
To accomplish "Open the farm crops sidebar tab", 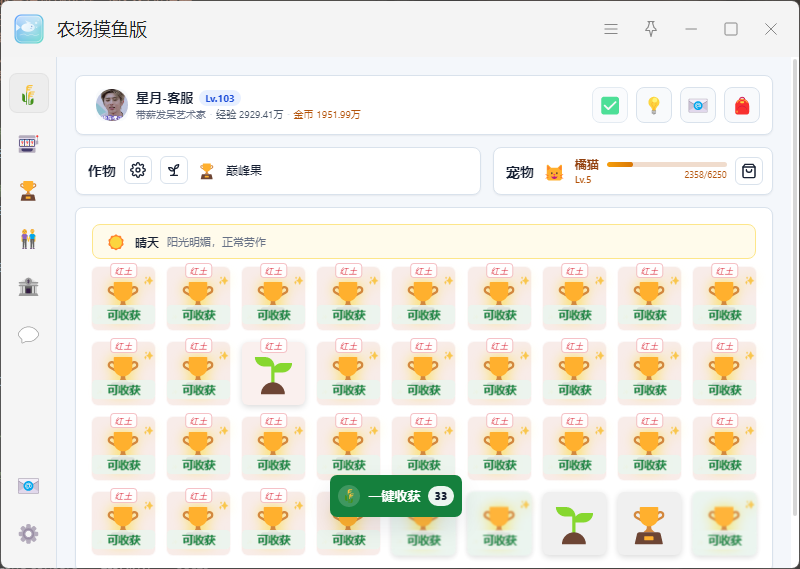I will tap(29, 93).
